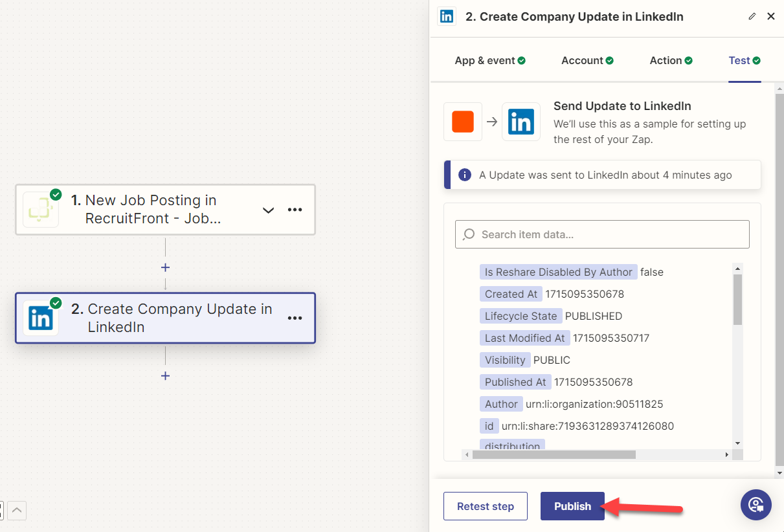Click vertical scrollbar in data list
This screenshot has height=532, width=784.
[x=737, y=300]
